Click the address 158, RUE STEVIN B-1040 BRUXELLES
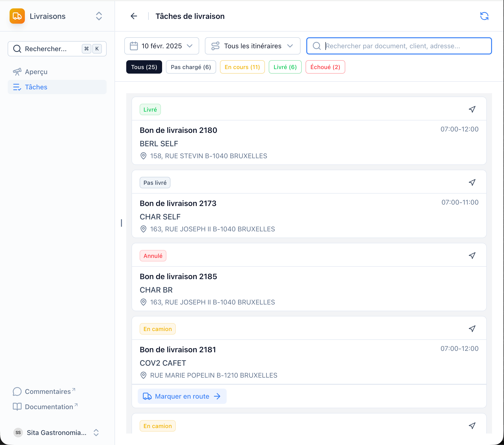This screenshot has width=504, height=445. pyautogui.click(x=209, y=156)
